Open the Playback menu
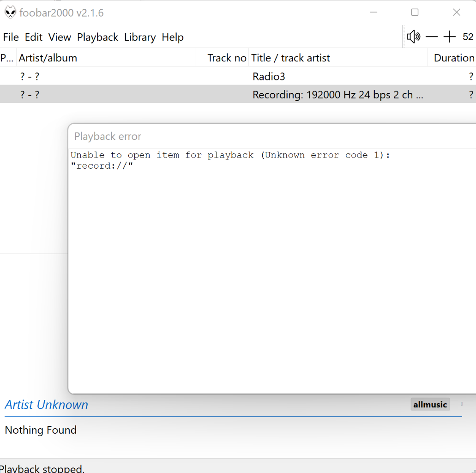Screen dimensions: 476x473 click(97, 37)
